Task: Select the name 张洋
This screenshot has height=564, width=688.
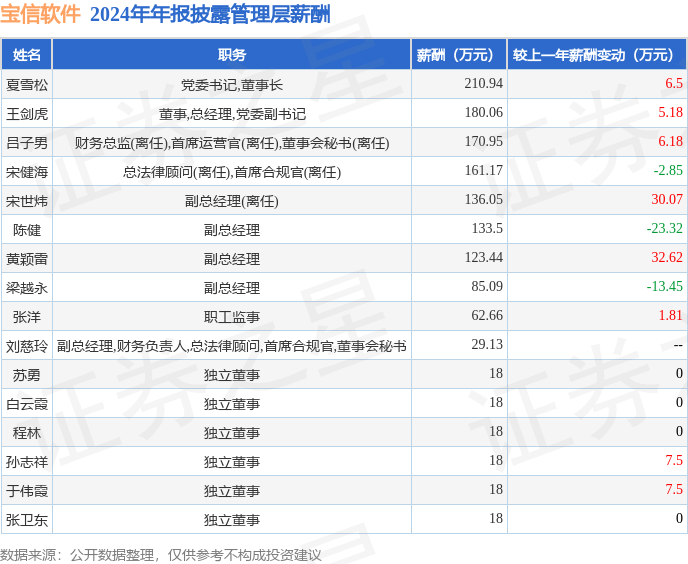Action: point(27,316)
